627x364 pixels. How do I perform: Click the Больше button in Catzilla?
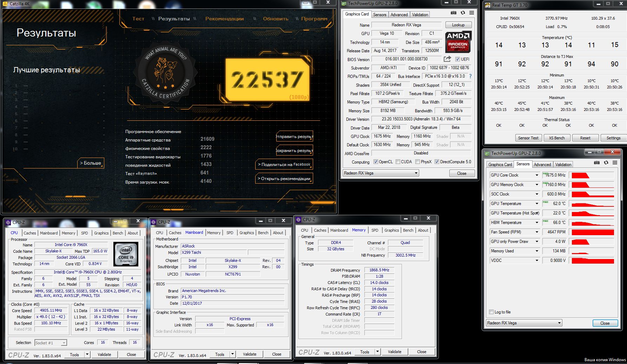click(91, 163)
